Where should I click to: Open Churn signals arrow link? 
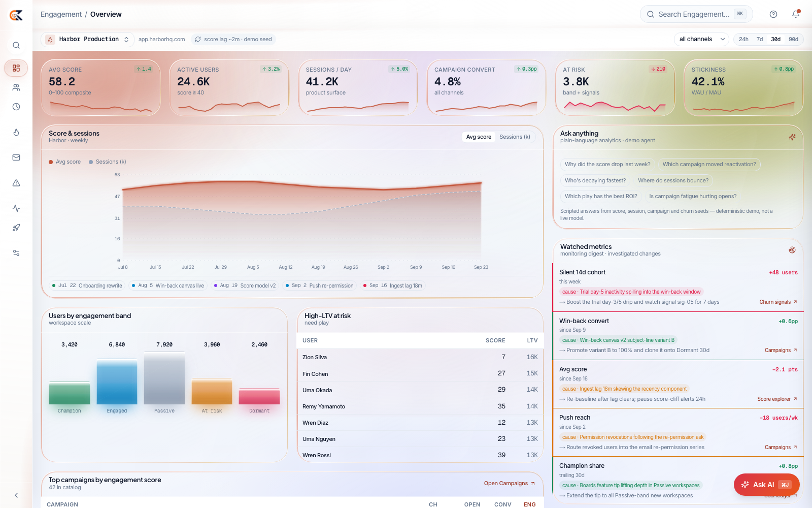tap(778, 302)
